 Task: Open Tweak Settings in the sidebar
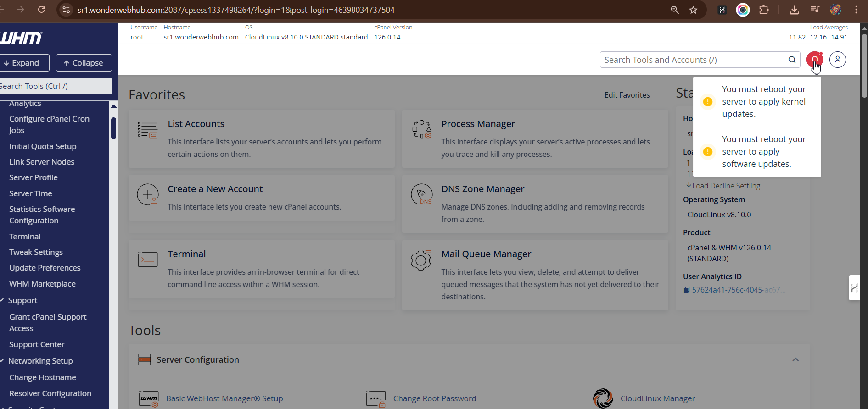click(x=36, y=252)
